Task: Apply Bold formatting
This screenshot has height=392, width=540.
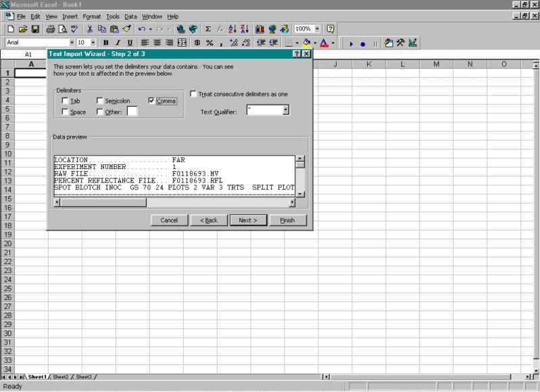Action: [x=105, y=43]
